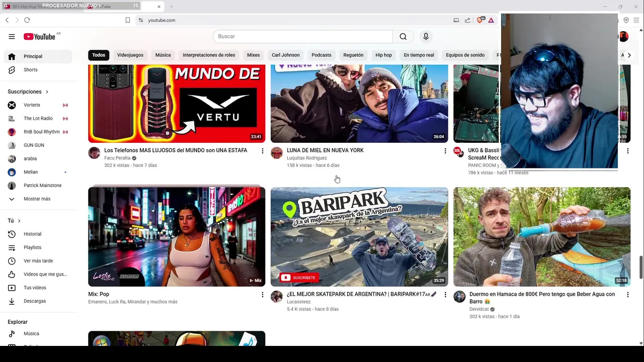The image size is (644, 362).
Task: Open Videos que me gustan
Action: point(38,274)
